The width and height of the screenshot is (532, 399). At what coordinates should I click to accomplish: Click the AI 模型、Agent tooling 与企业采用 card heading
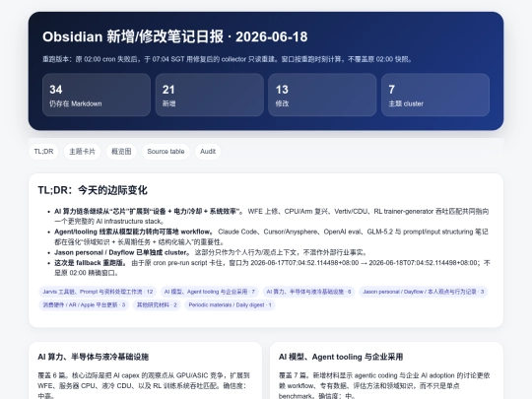[x=341, y=357]
